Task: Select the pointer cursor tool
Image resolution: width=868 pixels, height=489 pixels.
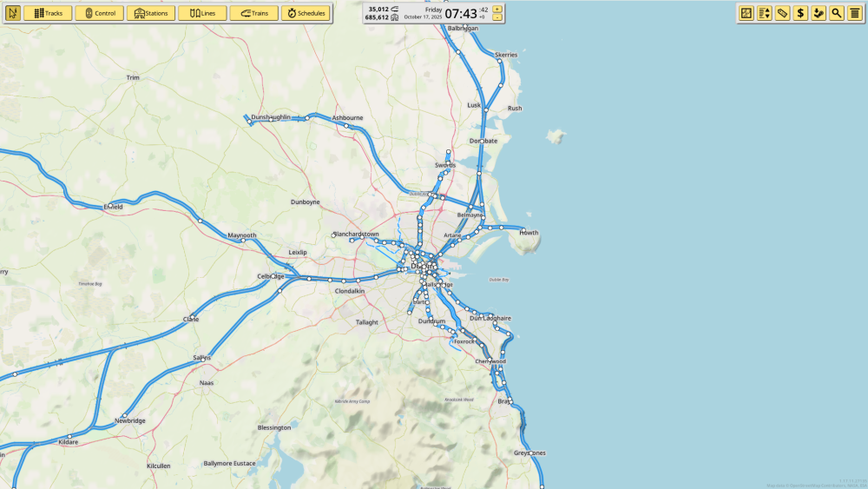Action: tap(13, 13)
